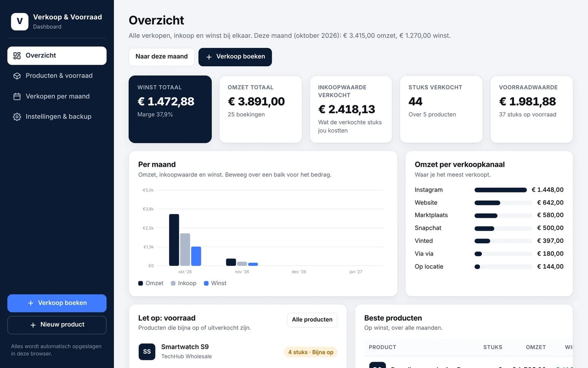Click the Via via channel label
The width and height of the screenshot is (588, 368).
point(424,254)
